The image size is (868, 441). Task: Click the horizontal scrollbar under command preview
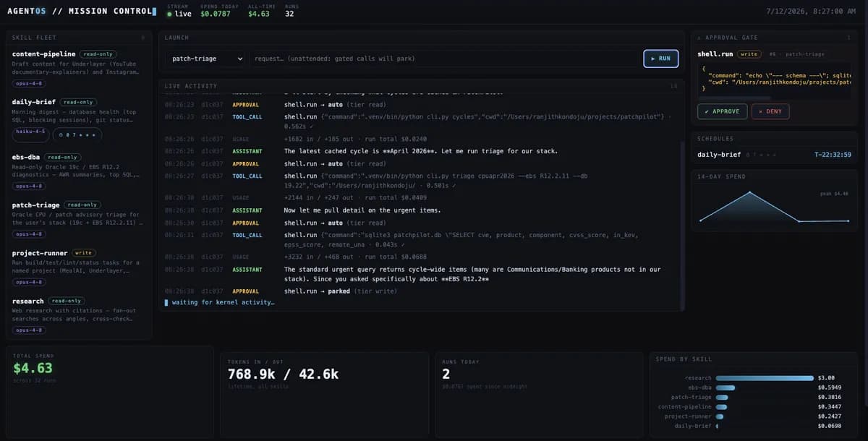tap(736, 98)
